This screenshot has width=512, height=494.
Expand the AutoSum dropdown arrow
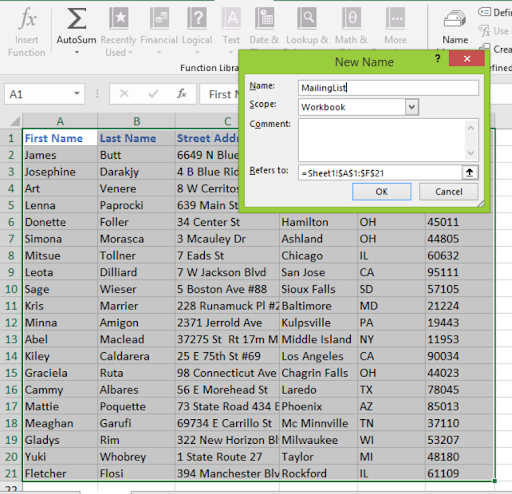click(77, 53)
